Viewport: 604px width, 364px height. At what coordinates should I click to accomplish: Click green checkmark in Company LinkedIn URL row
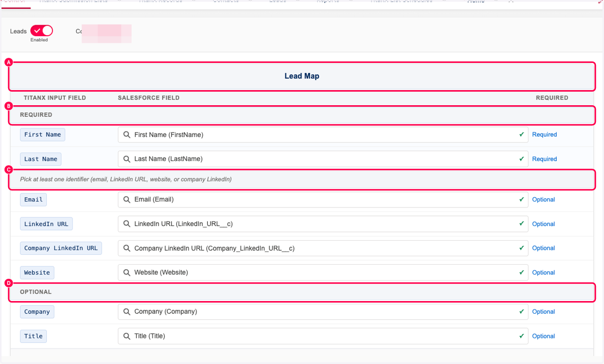point(521,248)
